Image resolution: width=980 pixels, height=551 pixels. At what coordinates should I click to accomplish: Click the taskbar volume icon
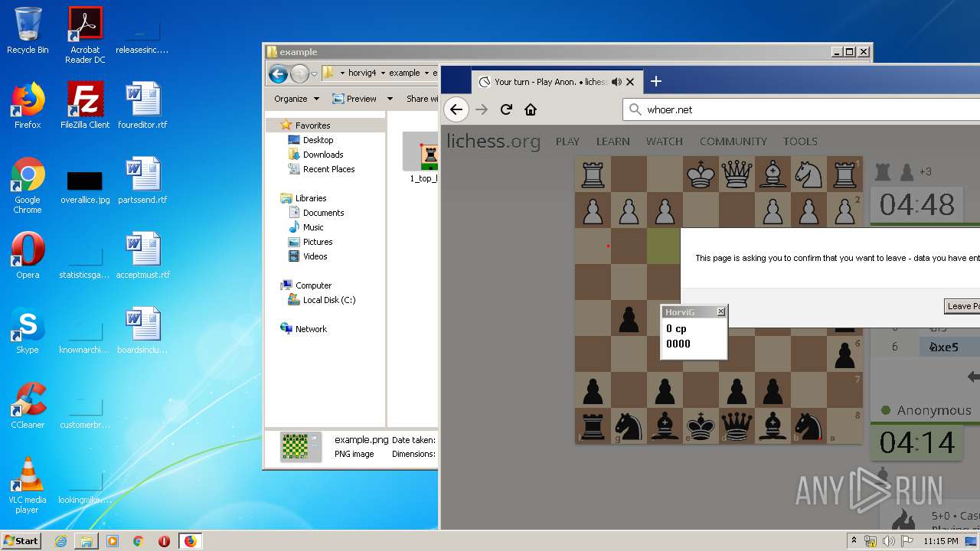(x=889, y=541)
